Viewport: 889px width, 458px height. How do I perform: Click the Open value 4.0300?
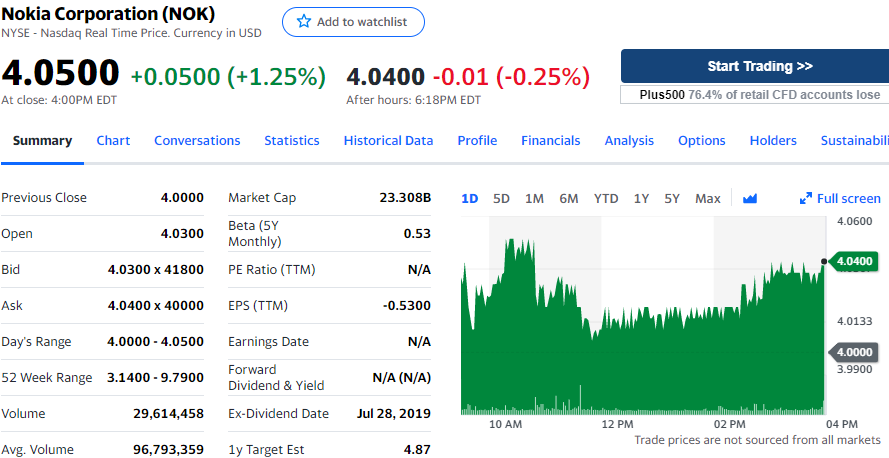coord(182,234)
